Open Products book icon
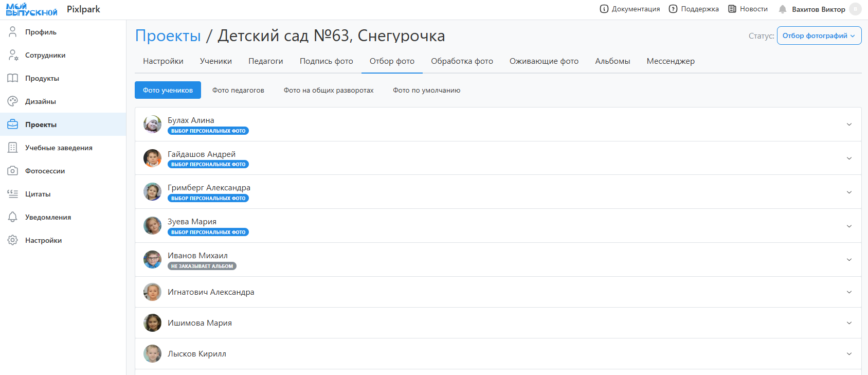Viewport: 868px width, 375px height. [x=13, y=78]
